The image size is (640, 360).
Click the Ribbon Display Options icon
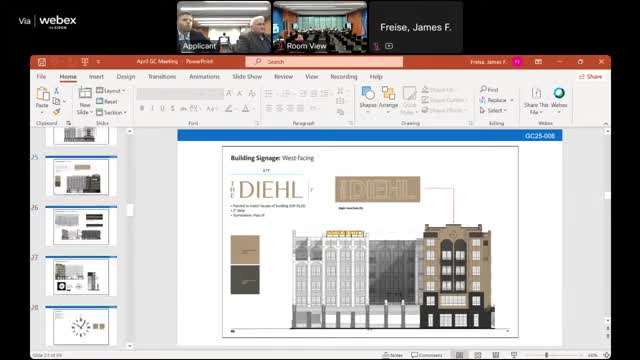coord(538,62)
